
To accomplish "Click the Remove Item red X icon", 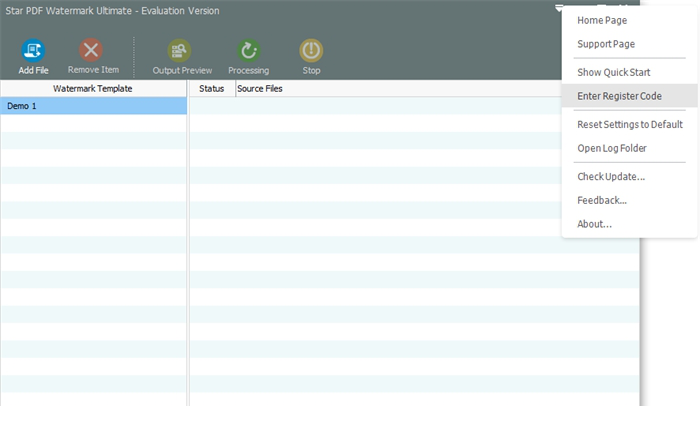I will coord(91,50).
